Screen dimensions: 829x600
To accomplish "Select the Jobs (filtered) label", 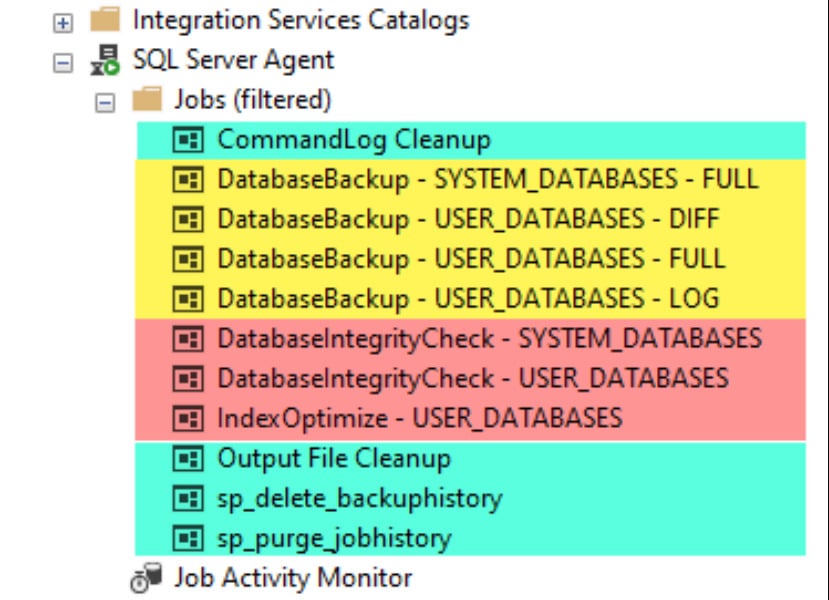I will pyautogui.click(x=253, y=99).
